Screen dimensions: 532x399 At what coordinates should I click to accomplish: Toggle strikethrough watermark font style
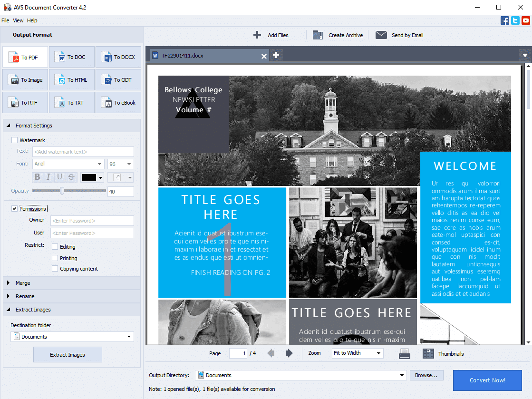tap(71, 177)
